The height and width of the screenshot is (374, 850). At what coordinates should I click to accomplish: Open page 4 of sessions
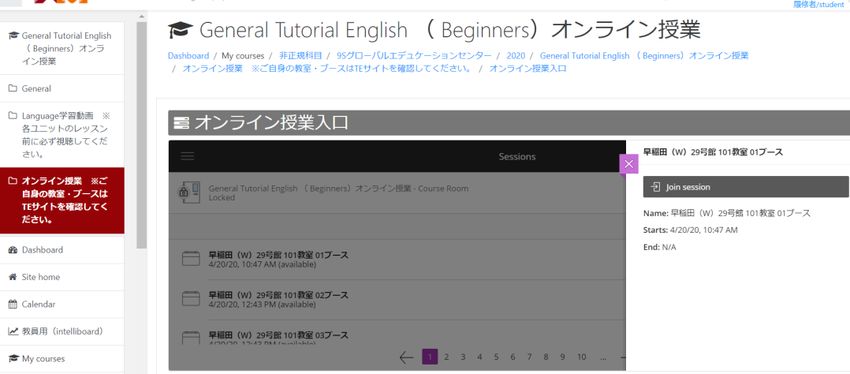click(479, 357)
